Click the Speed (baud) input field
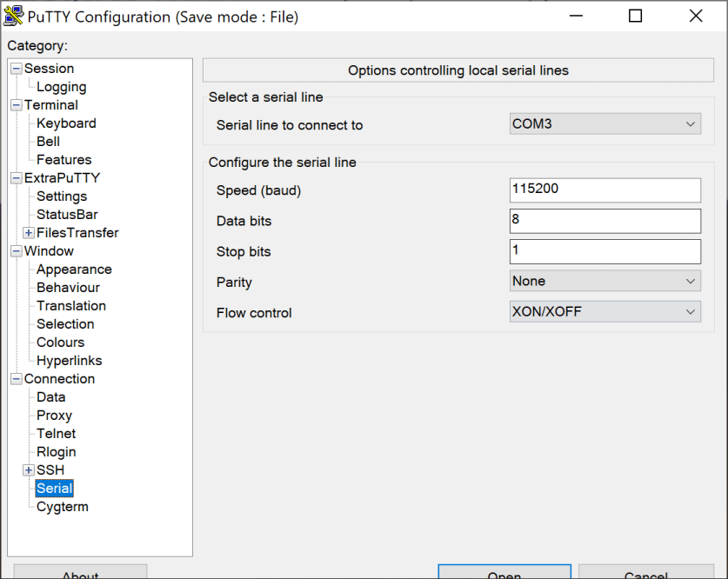This screenshot has width=728, height=579. click(604, 190)
